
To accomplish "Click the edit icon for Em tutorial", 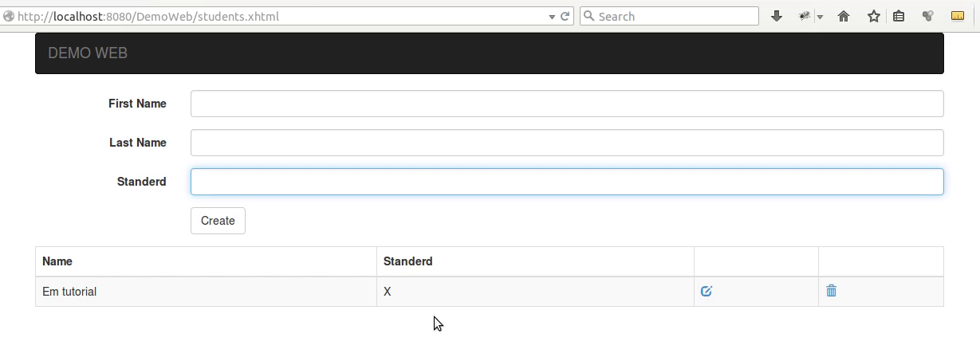I will point(706,292).
